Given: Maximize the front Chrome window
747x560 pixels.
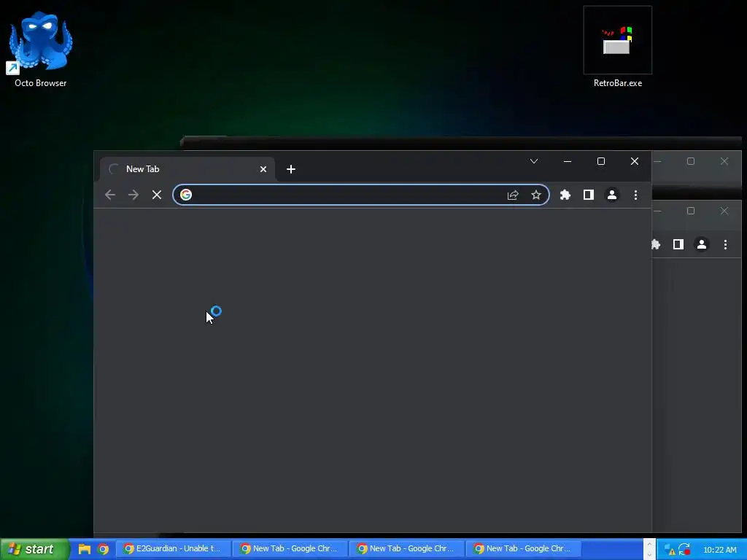Looking at the screenshot, I should (x=601, y=161).
